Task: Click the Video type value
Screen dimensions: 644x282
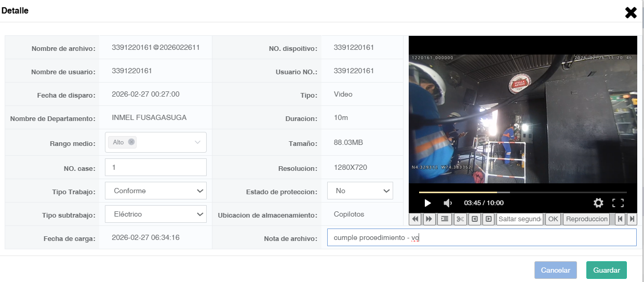Action: click(343, 94)
